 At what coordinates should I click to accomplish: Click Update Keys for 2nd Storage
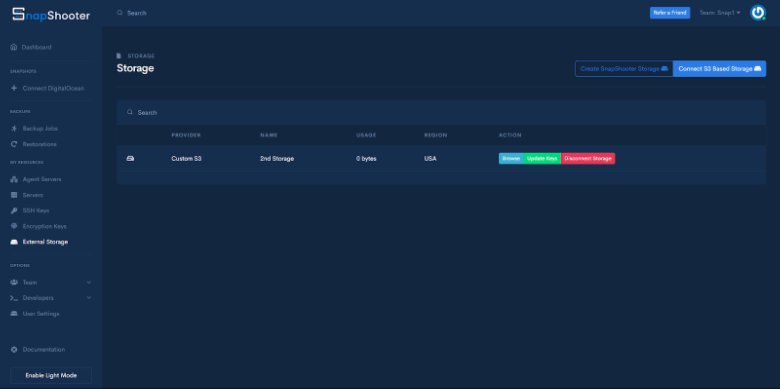542,159
